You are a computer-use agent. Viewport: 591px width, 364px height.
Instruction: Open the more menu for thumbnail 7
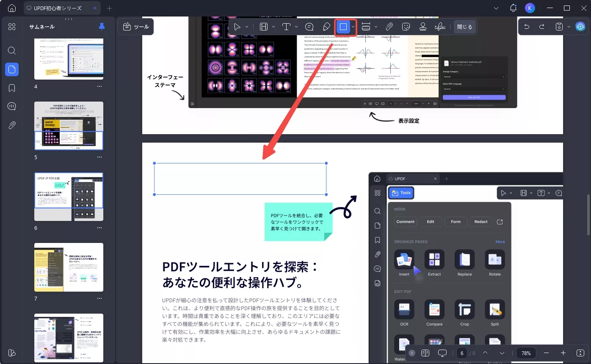pos(99,298)
